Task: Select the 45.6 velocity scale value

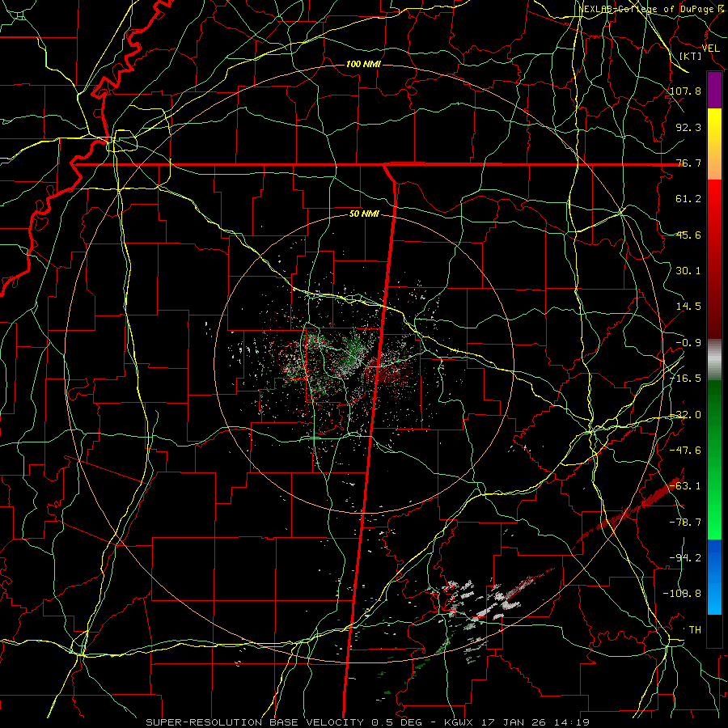Action: coord(688,235)
